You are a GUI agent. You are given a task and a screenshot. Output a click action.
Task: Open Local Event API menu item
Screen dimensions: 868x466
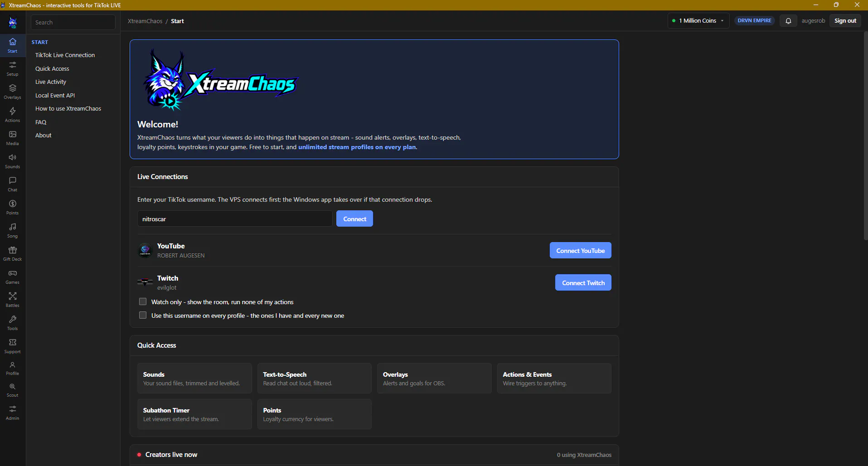tap(55, 96)
